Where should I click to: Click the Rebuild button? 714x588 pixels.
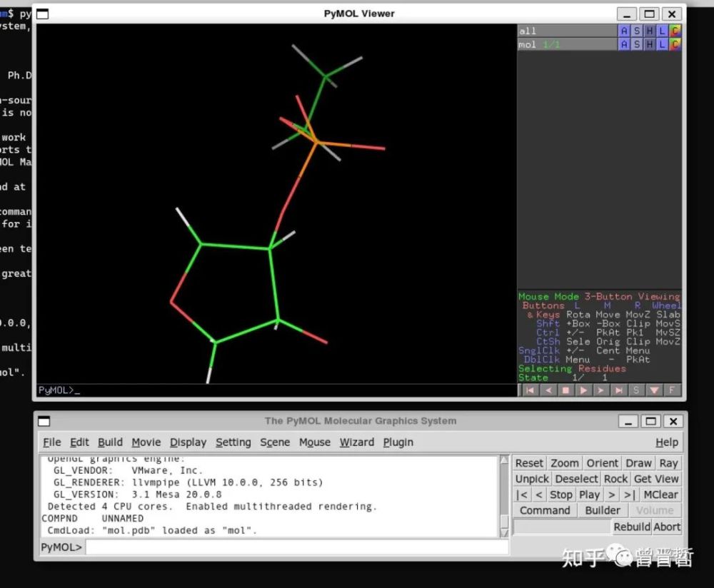point(632,527)
